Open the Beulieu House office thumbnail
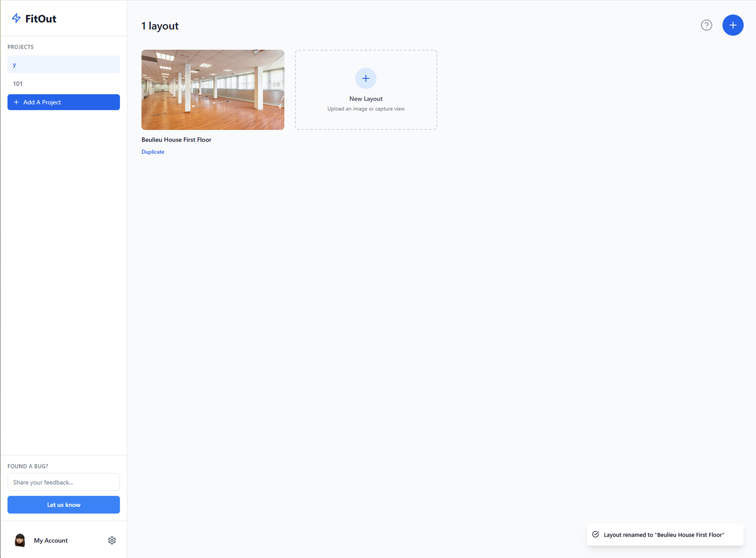This screenshot has width=756, height=558. (213, 90)
